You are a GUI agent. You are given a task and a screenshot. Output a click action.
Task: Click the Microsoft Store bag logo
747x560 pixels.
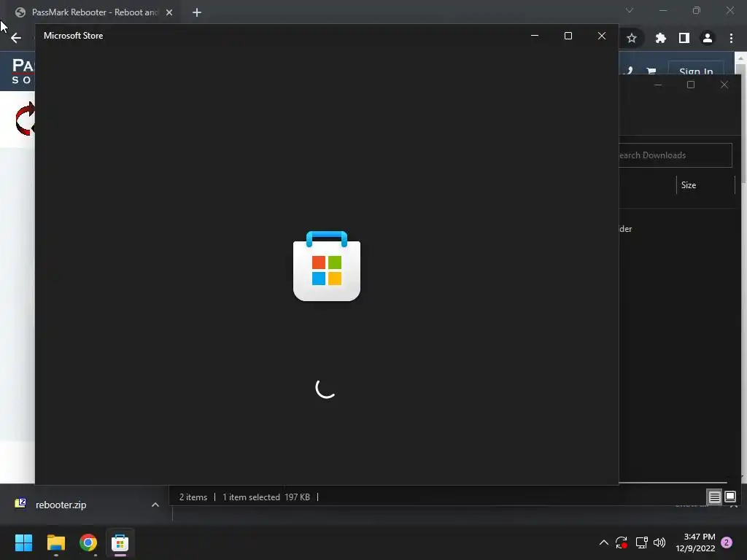click(327, 266)
